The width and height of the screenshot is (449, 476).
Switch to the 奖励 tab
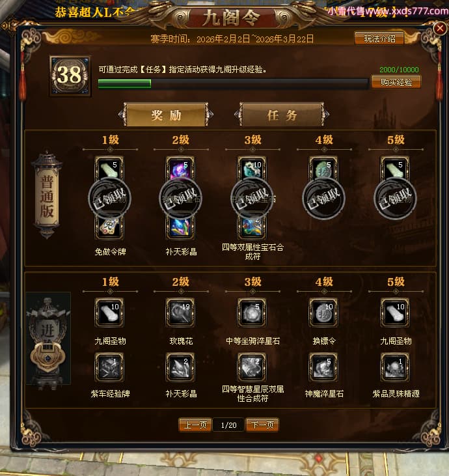pyautogui.click(x=166, y=115)
